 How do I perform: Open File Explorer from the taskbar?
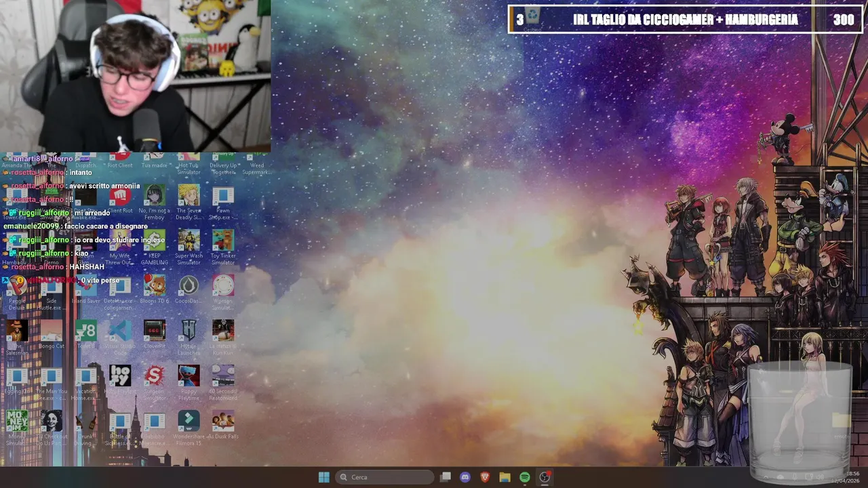click(505, 477)
